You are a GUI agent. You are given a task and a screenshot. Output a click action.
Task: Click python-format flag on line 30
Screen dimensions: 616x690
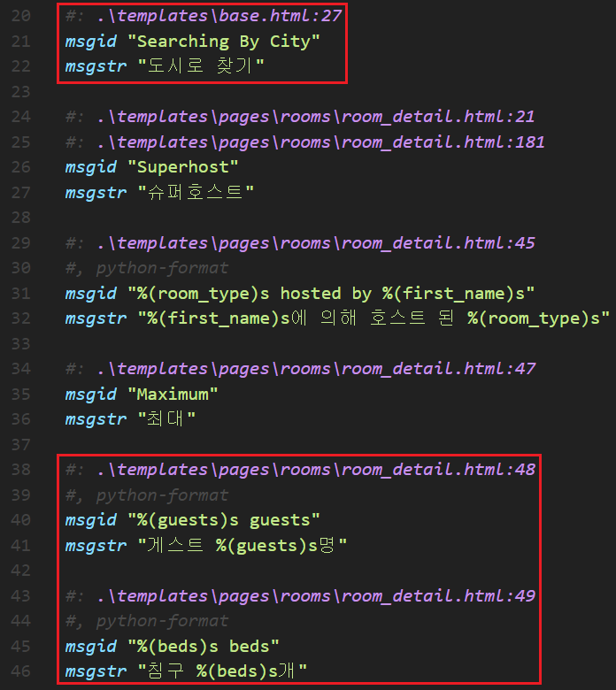[x=147, y=268]
